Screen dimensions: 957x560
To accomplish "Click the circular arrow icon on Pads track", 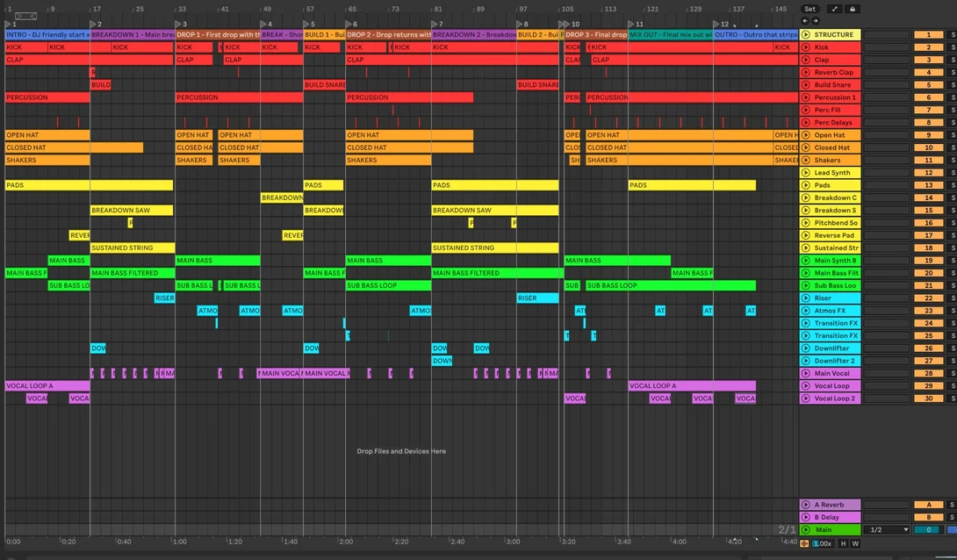I will pyautogui.click(x=806, y=185).
